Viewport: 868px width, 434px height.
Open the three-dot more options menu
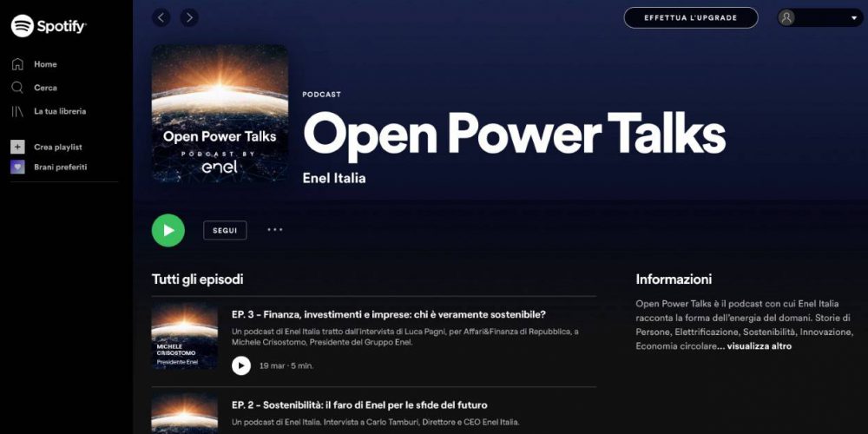(x=275, y=230)
